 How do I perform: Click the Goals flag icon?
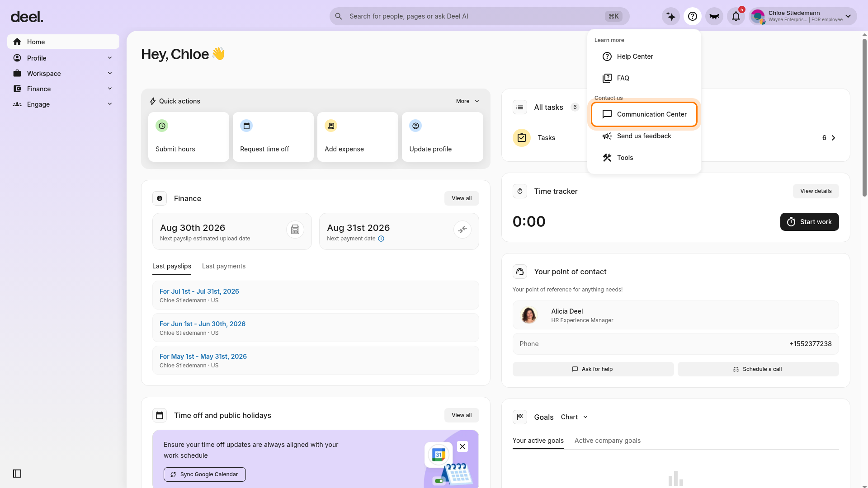click(x=520, y=417)
